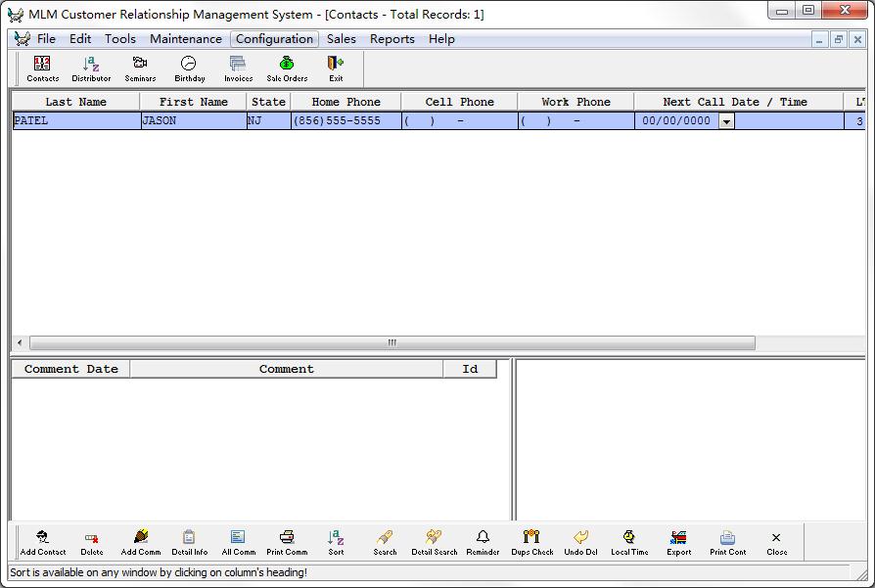Open the Reminder bell icon
The height and width of the screenshot is (588, 875).
pyautogui.click(x=483, y=541)
